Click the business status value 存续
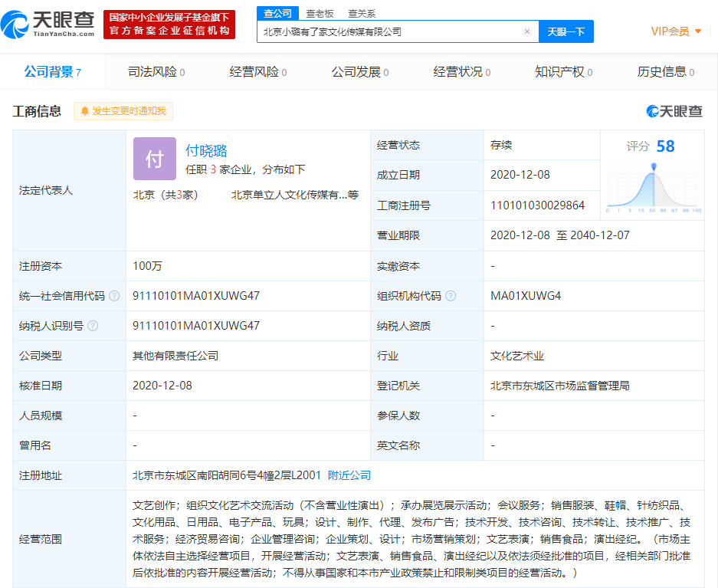The image size is (718, 588). point(501,145)
